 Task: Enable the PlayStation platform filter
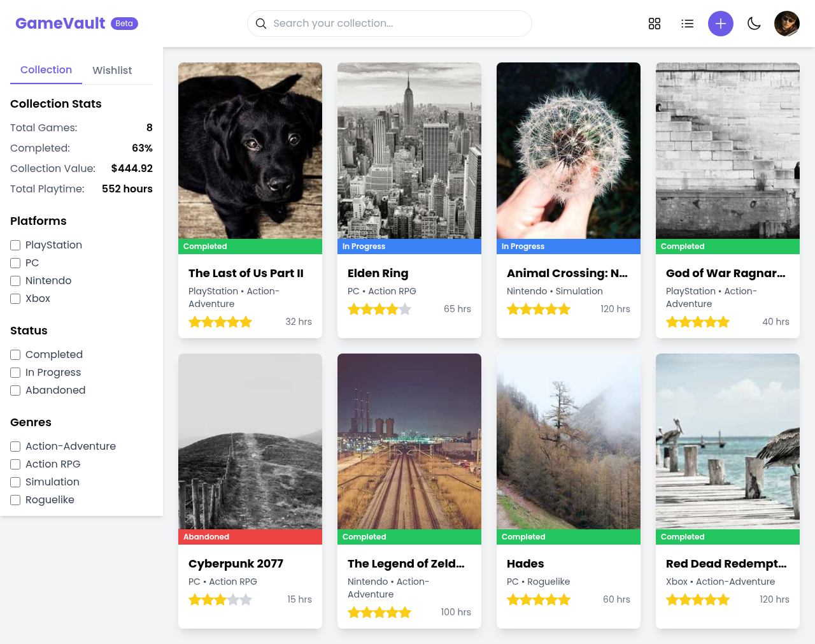click(15, 245)
